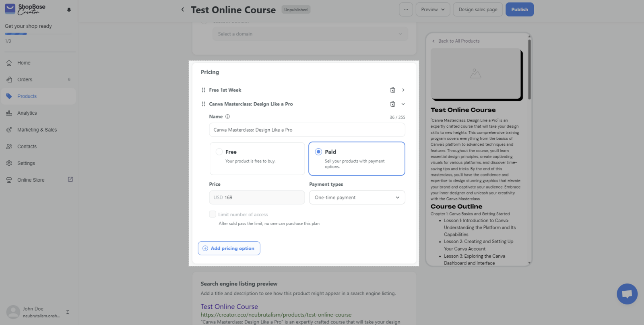Image resolution: width=644 pixels, height=325 pixels.
Task: Click the Pricing section heading
Action: click(x=210, y=72)
